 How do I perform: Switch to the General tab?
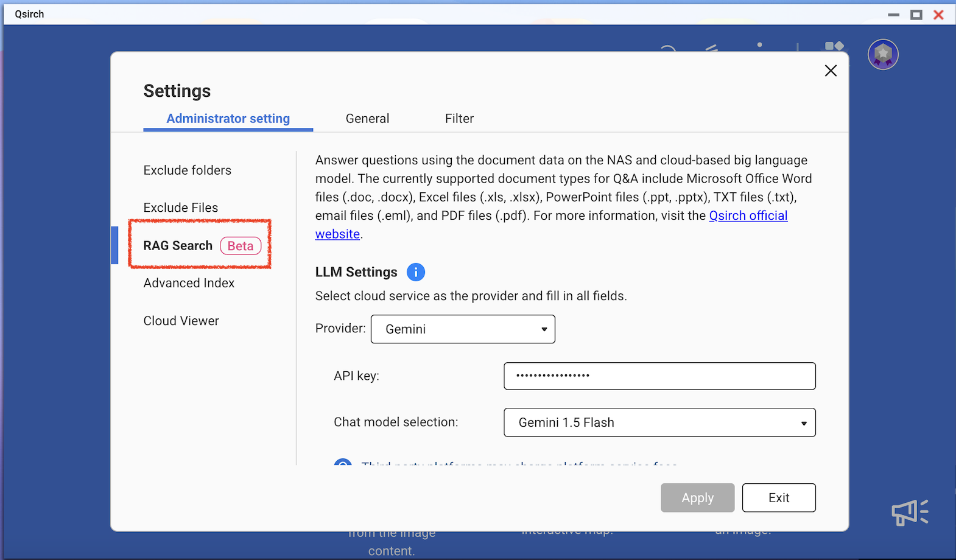pos(367,119)
